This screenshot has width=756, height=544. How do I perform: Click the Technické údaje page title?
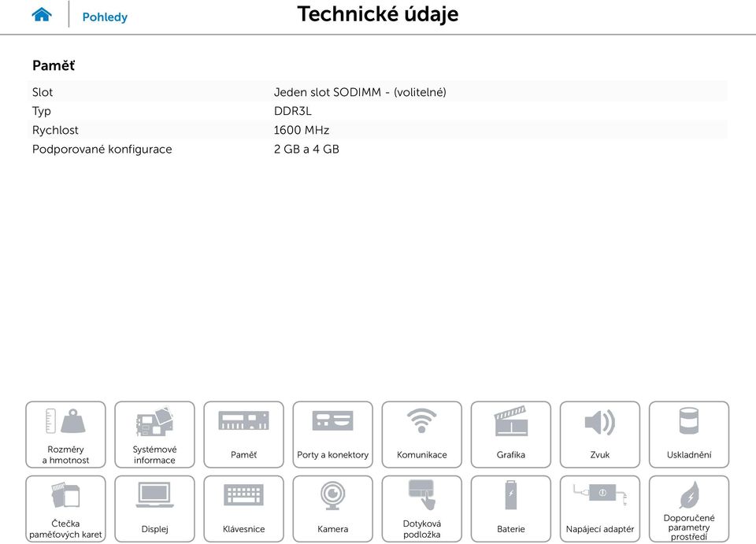pyautogui.click(x=377, y=14)
